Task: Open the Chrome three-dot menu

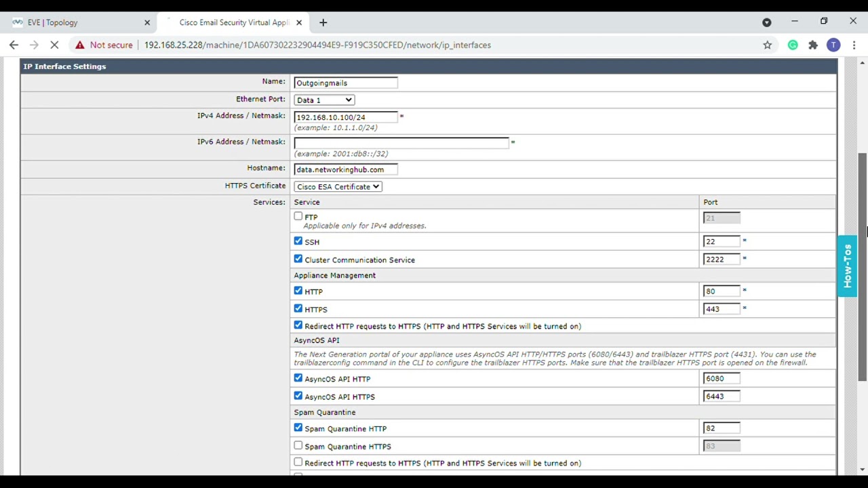Action: tap(854, 45)
